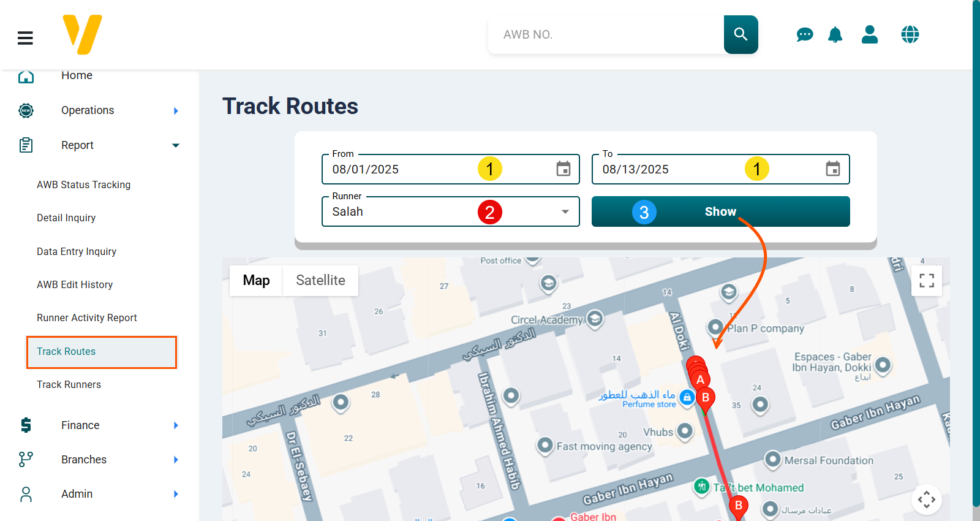Click the Operations gear icon
The height and width of the screenshot is (521, 980).
click(26, 110)
